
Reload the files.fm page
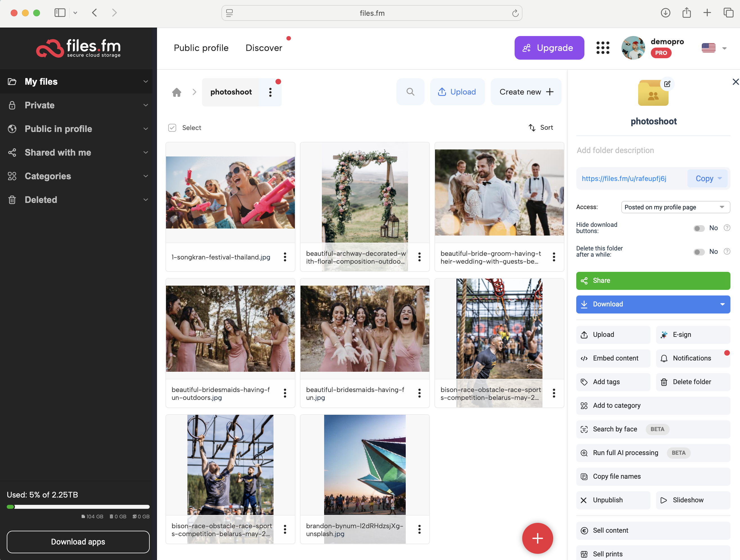pos(515,13)
